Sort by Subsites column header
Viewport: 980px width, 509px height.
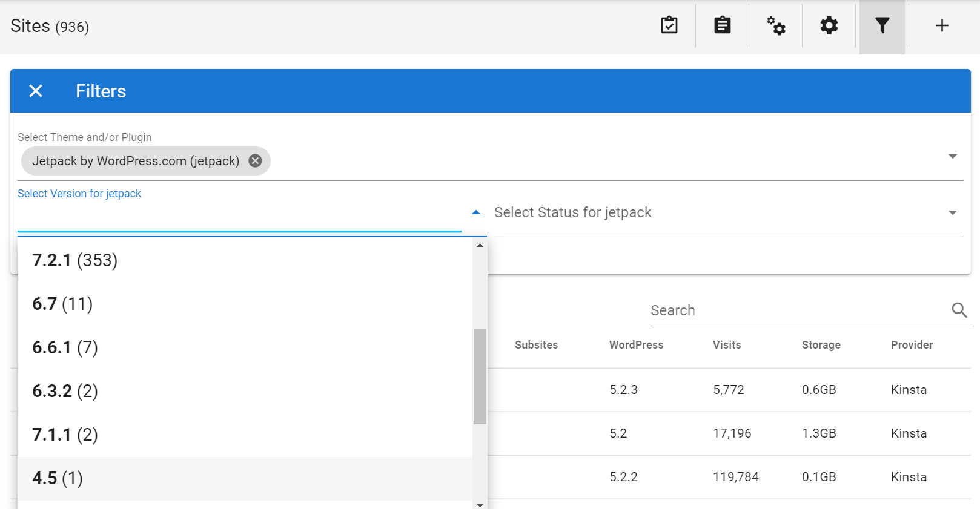(x=536, y=345)
